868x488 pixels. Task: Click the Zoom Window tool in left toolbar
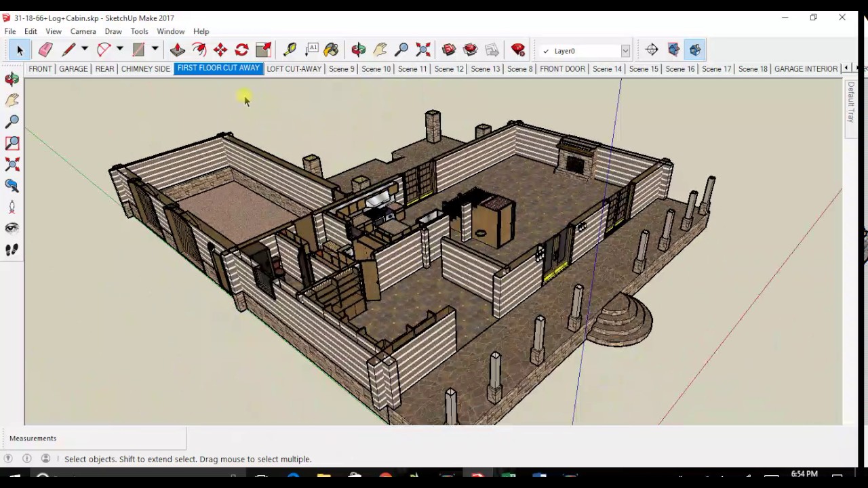12,143
